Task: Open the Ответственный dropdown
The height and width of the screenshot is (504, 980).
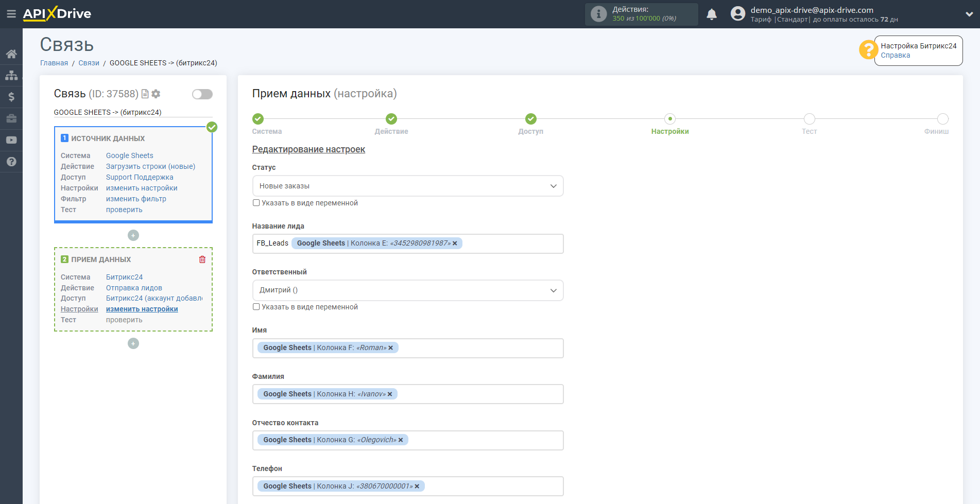Action: coord(408,290)
